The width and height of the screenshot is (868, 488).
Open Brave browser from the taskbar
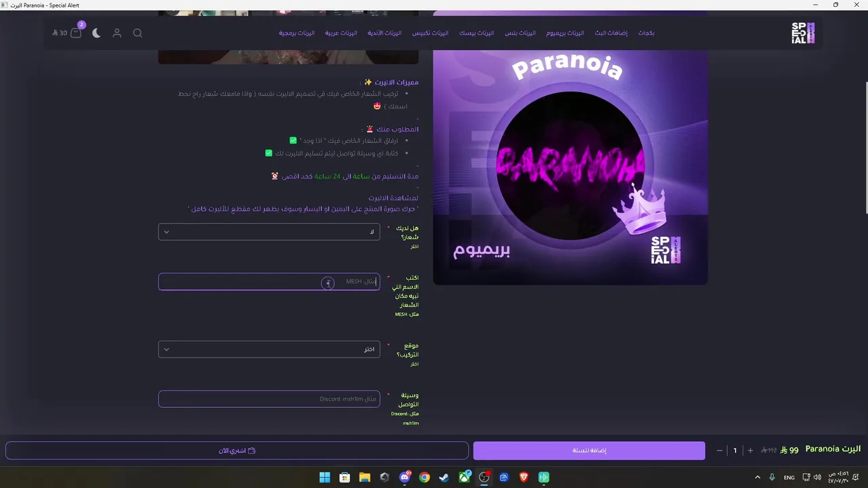[524, 477]
